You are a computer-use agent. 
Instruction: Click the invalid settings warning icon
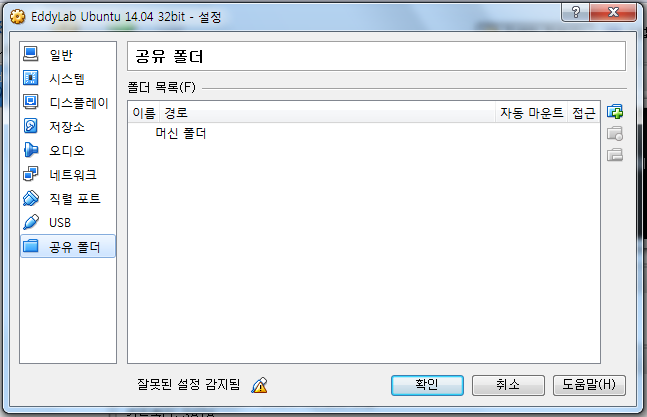[259, 385]
